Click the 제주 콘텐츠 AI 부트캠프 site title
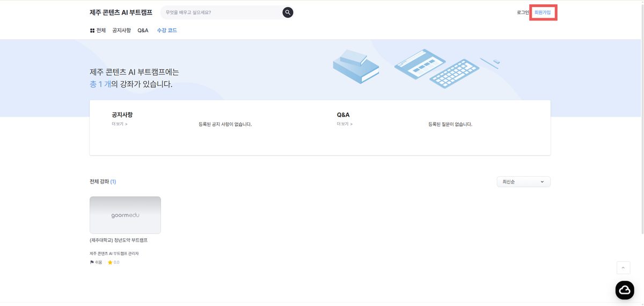This screenshot has height=306, width=644. pos(121,12)
